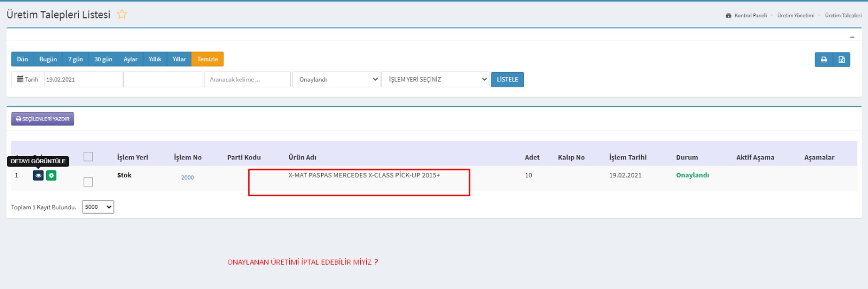This screenshot has height=289, width=868.
Task: Check the checkbox for the Stok row
Action: pos(88,182)
